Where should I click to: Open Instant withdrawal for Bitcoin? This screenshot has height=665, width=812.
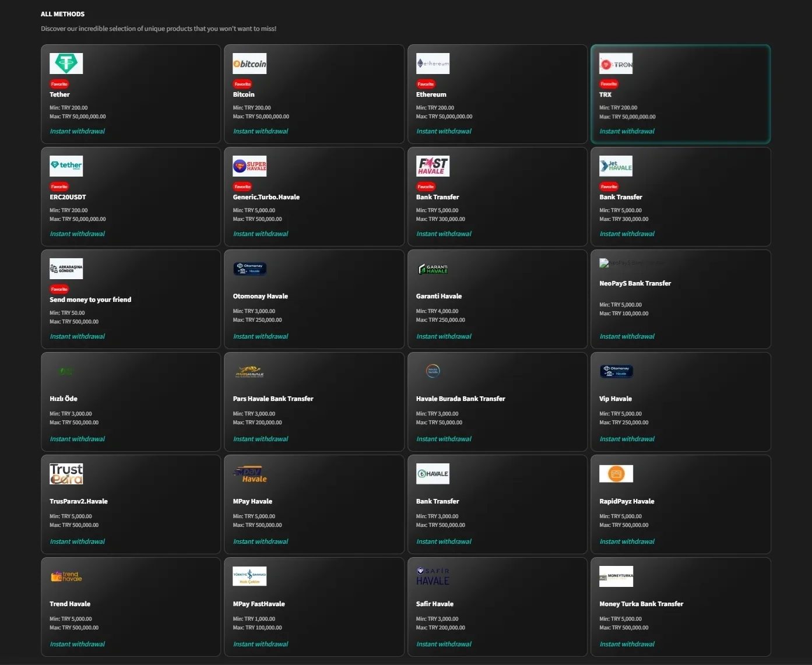click(x=261, y=131)
